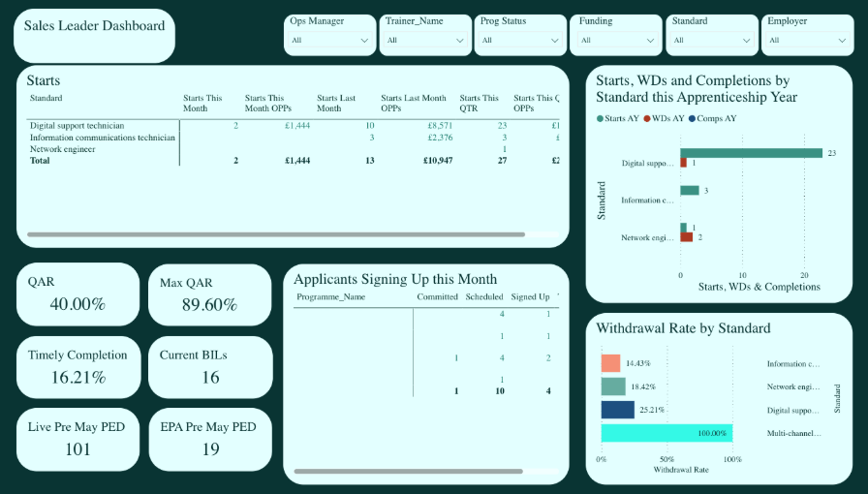868x494 pixels.
Task: Open the Ops Manager filter dropdown
Action: point(329,41)
